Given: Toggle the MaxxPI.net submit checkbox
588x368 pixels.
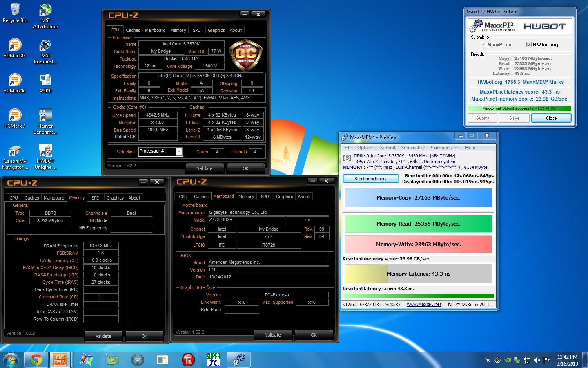Looking at the screenshot, I should (x=483, y=45).
